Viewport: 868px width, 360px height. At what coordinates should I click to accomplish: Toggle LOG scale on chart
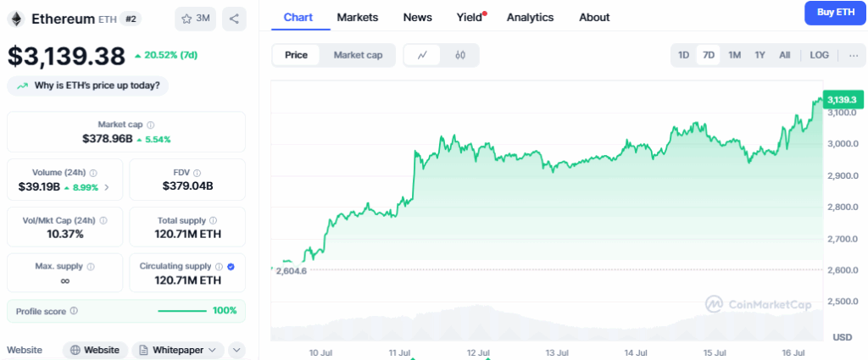(x=819, y=55)
